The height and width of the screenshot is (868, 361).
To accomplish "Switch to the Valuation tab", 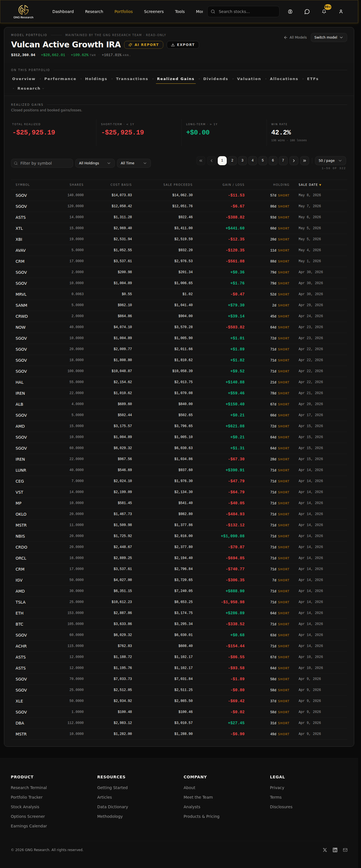I will 249,79.
